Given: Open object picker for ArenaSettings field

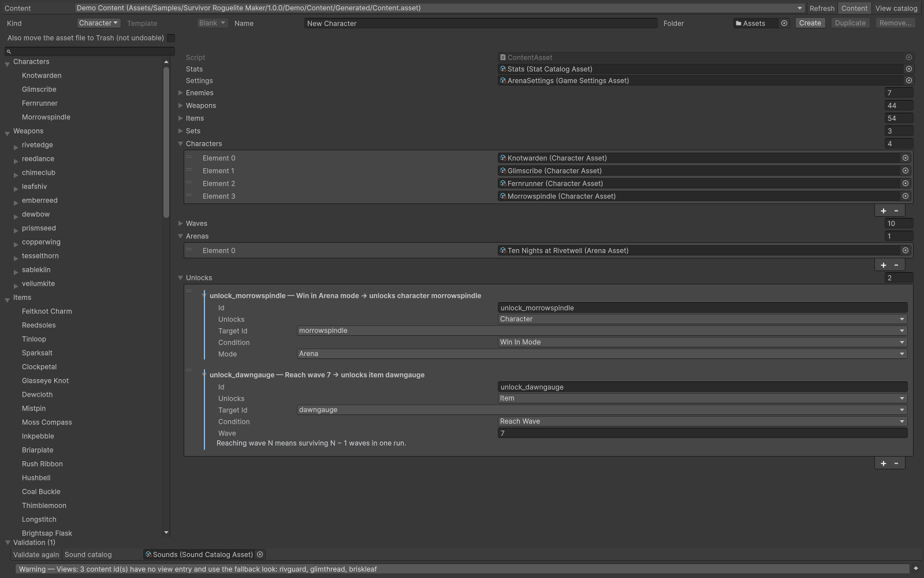Looking at the screenshot, I should coord(908,80).
